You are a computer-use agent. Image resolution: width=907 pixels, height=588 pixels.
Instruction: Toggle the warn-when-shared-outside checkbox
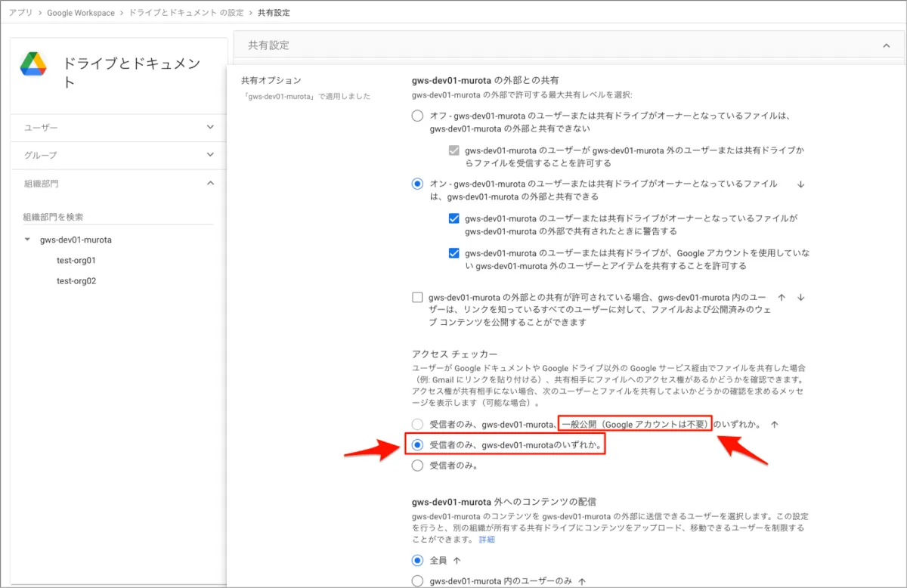click(454, 218)
